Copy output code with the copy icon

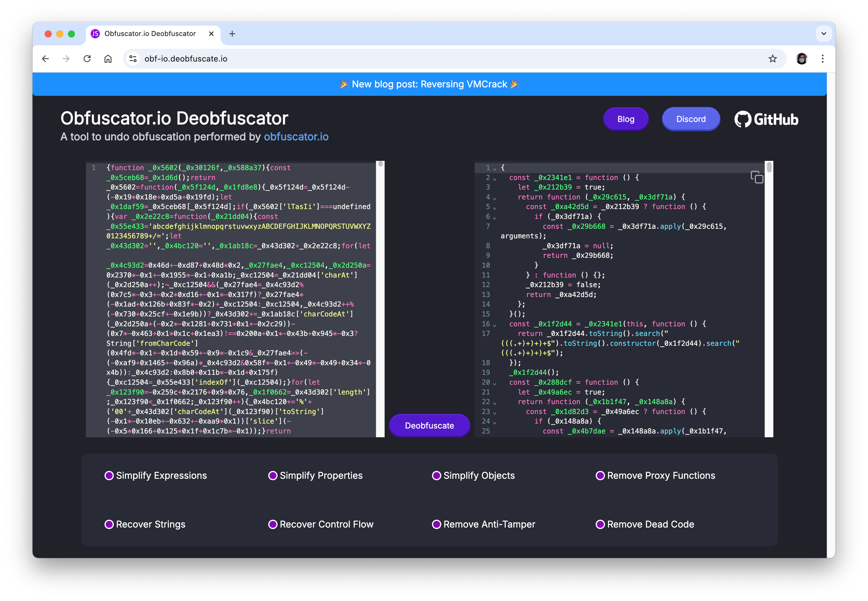coord(757,177)
